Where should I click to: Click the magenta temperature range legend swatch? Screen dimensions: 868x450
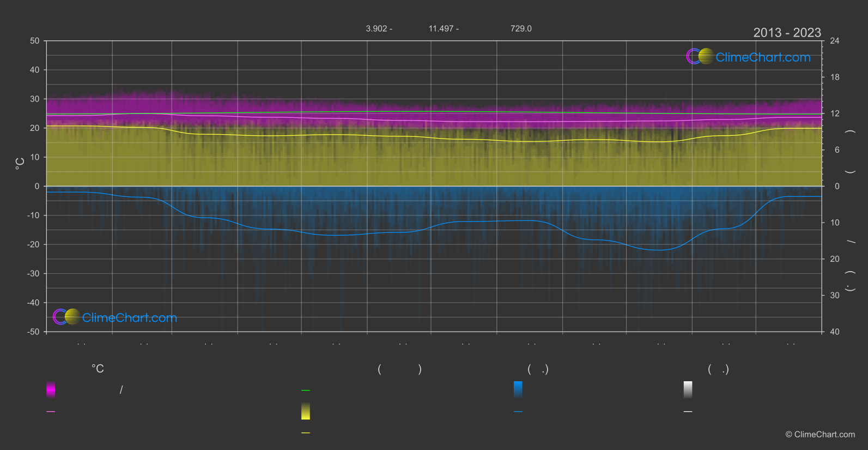tap(51, 389)
